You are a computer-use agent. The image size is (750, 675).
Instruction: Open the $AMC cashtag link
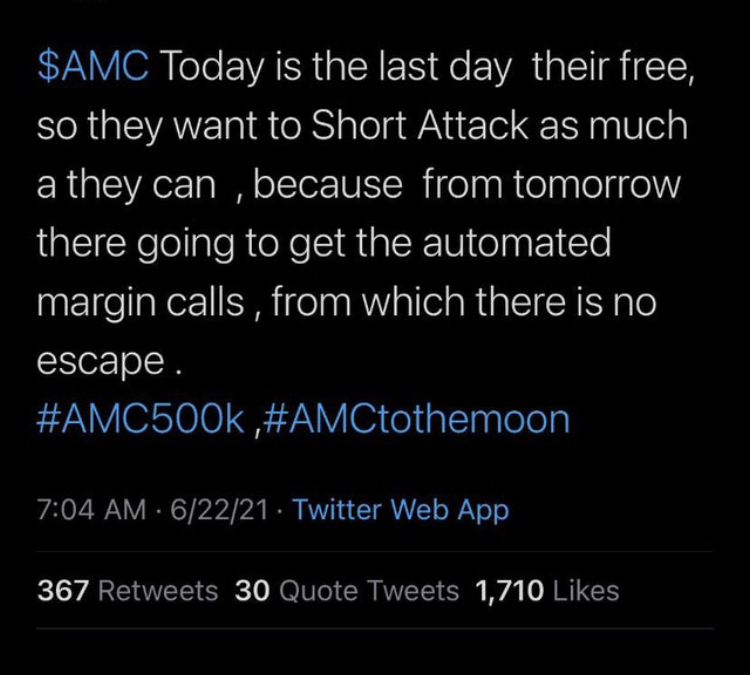(93, 67)
